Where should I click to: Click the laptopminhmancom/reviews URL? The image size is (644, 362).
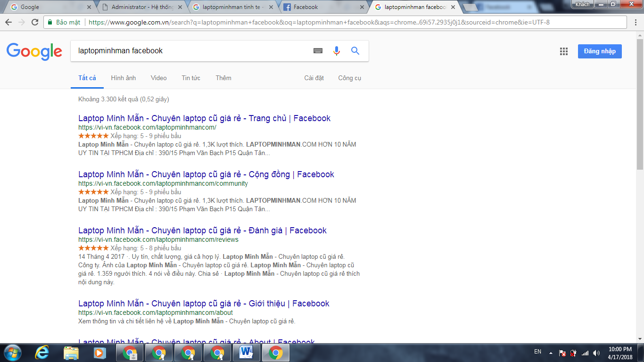(x=158, y=239)
